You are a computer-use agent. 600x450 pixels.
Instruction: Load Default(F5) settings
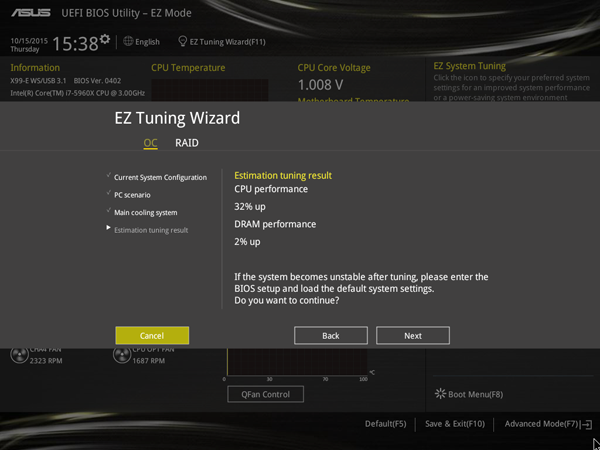pos(385,424)
